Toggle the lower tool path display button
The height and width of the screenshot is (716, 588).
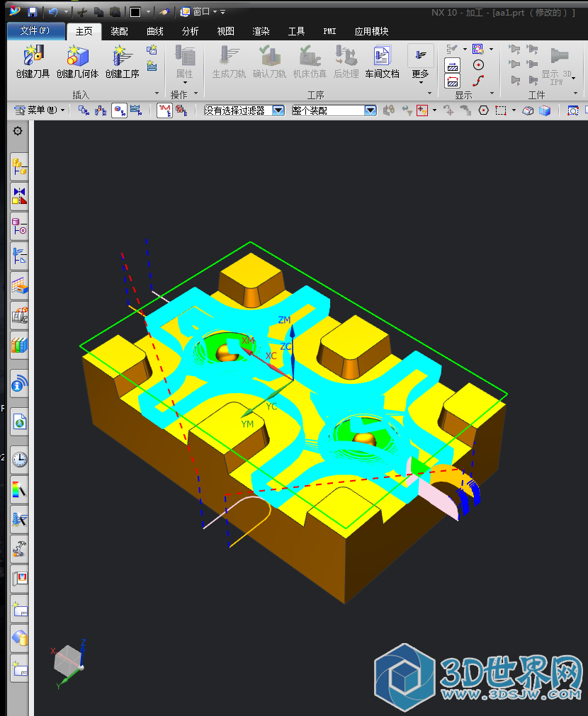click(452, 81)
